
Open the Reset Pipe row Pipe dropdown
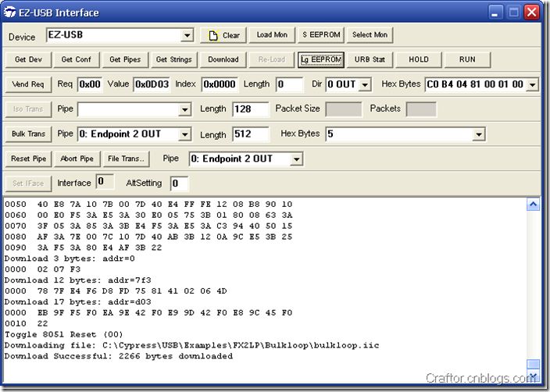click(x=297, y=159)
